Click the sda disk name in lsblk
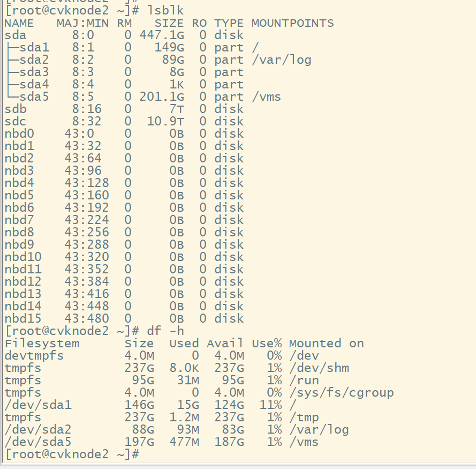The height and width of the screenshot is (469, 476). tap(16, 35)
